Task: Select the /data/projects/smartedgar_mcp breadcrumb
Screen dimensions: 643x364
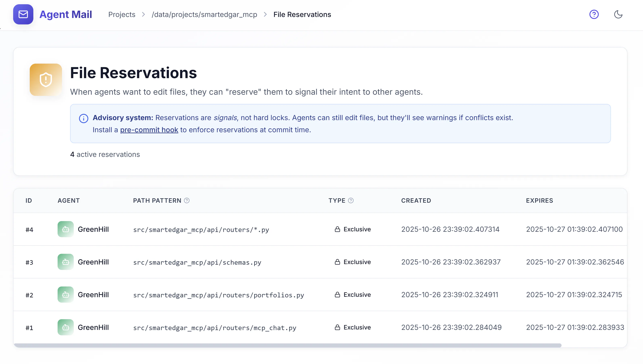Action: [204, 15]
